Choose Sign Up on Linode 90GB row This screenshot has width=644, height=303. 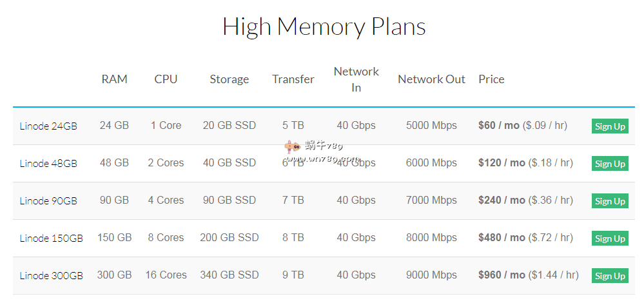[x=610, y=201]
